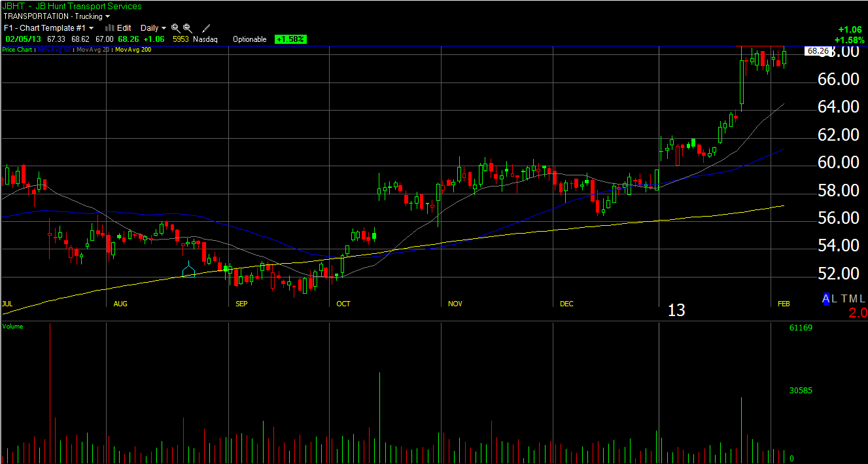
Task: Open the TRANSPORTATION - Trucking industry dropdown
Action: [x=57, y=16]
